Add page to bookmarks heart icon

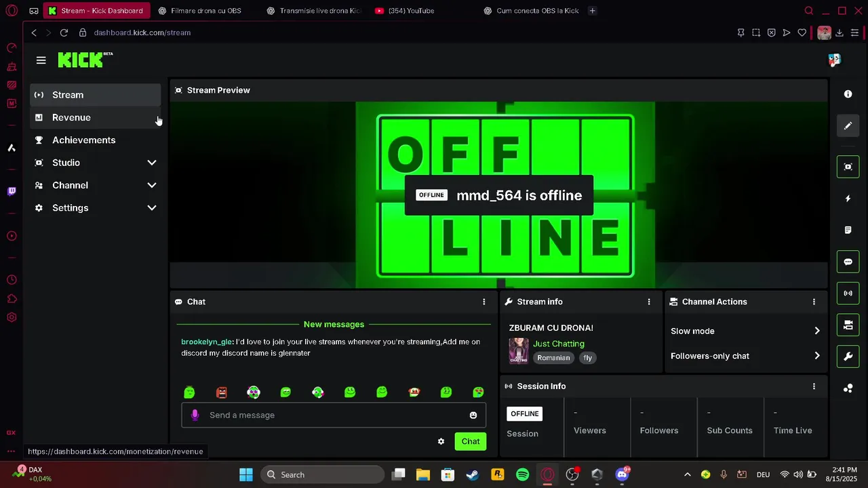(x=802, y=33)
